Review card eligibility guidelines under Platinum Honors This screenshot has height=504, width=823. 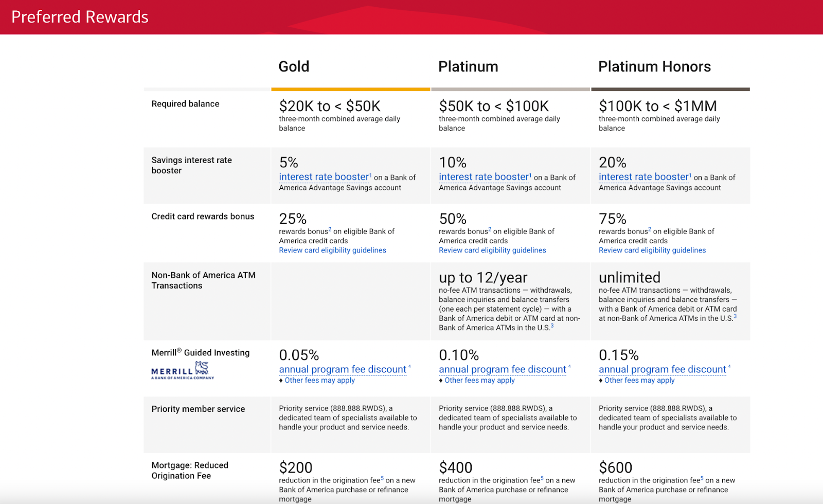(x=652, y=250)
